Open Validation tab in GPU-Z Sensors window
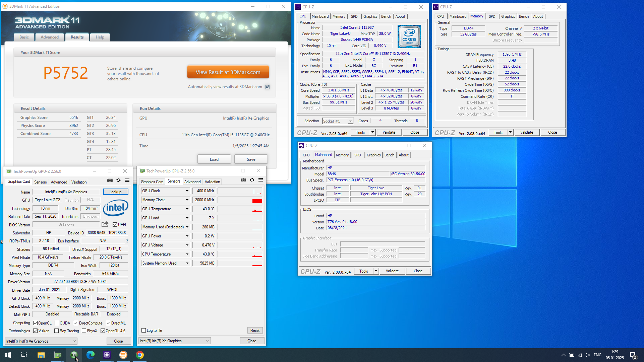 (212, 182)
